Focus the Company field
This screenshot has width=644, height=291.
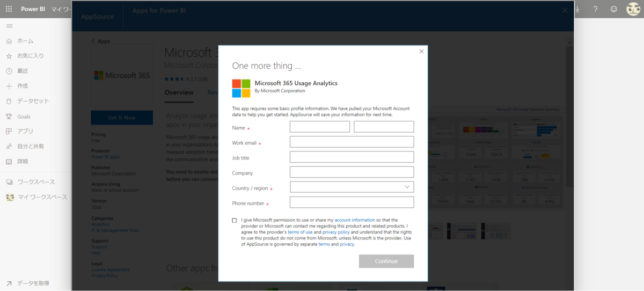[352, 172]
